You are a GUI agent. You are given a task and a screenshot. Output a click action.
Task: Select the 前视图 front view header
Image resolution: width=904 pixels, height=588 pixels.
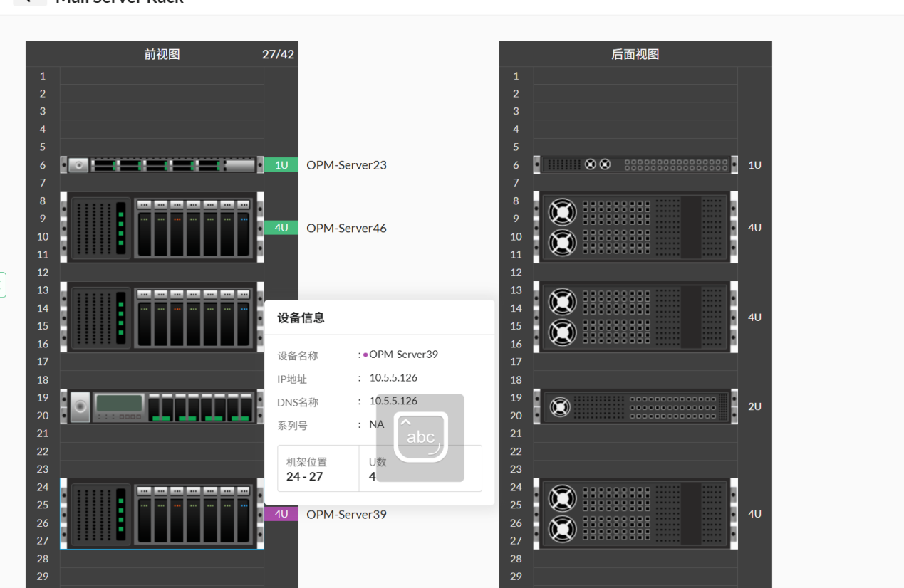(x=161, y=53)
